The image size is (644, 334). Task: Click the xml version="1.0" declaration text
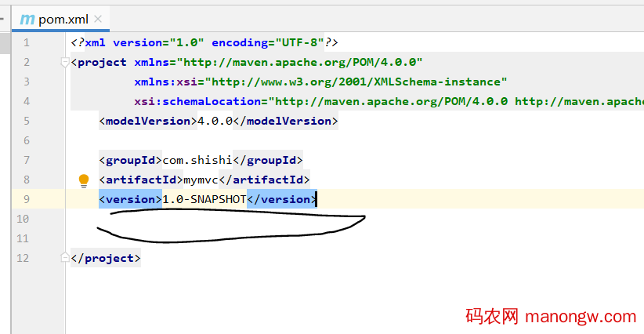(x=145, y=42)
